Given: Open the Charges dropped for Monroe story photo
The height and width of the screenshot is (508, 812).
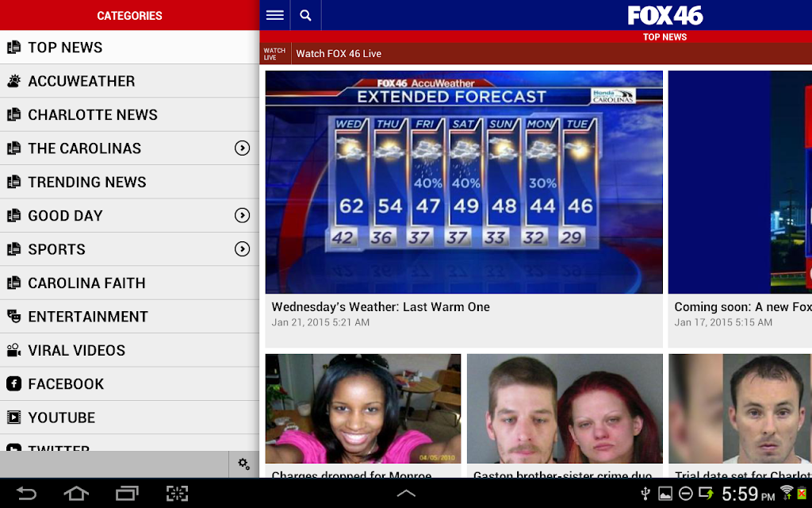Looking at the screenshot, I should [x=363, y=409].
